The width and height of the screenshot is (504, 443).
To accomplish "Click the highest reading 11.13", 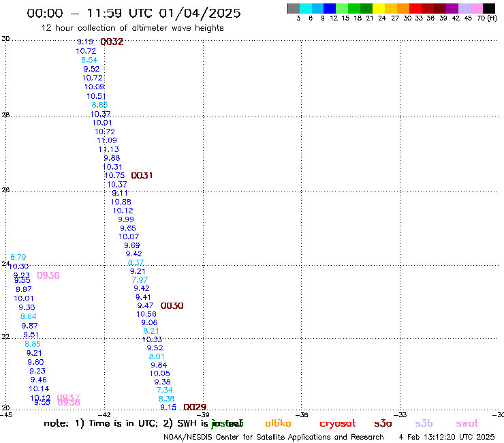I will click(109, 149).
